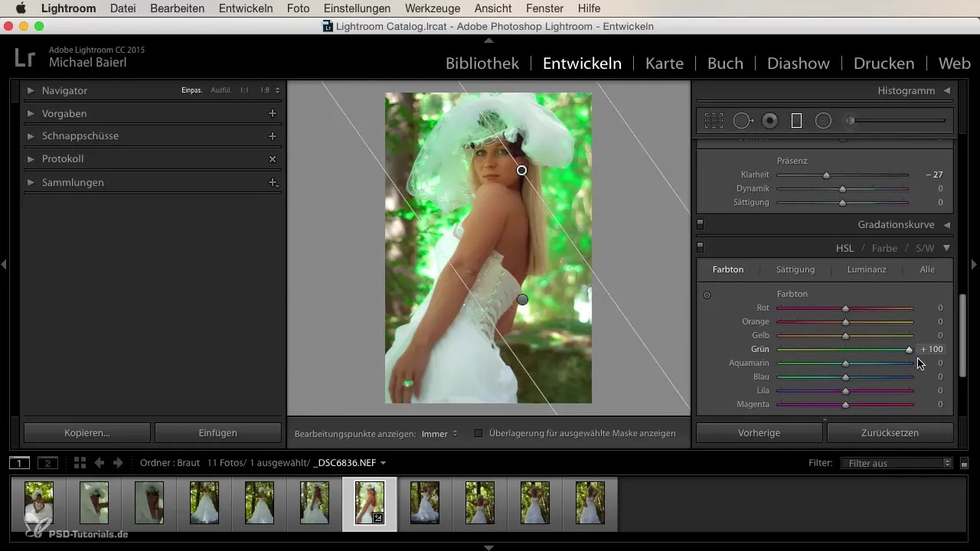Open second window display 2
980x551 pixels.
point(47,463)
